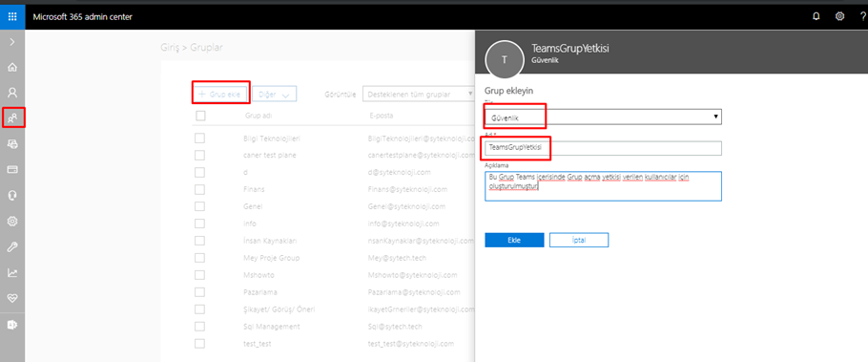
Task: Expand the left navigation pane chevron
Action: pos(12,42)
